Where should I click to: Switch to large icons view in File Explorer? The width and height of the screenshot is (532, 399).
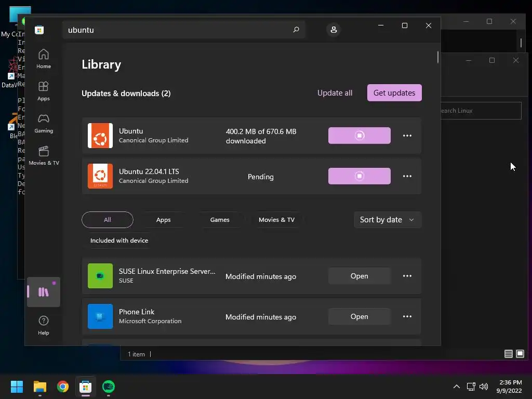point(520,354)
